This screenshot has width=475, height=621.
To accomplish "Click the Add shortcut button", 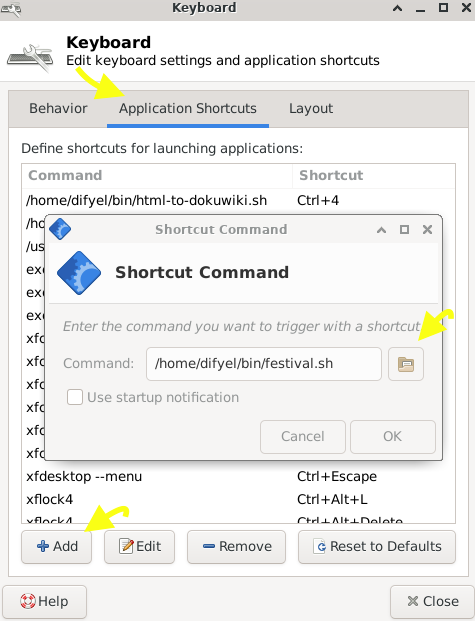I will tap(56, 547).
